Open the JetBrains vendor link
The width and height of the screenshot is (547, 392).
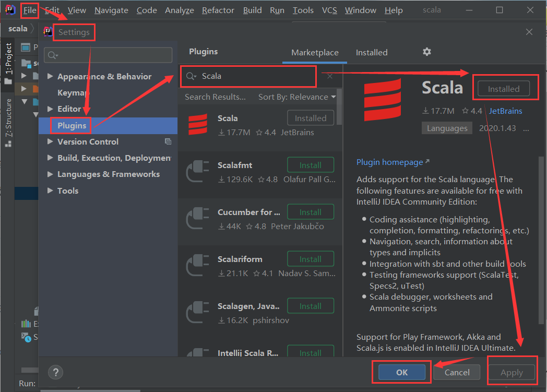tap(505, 111)
